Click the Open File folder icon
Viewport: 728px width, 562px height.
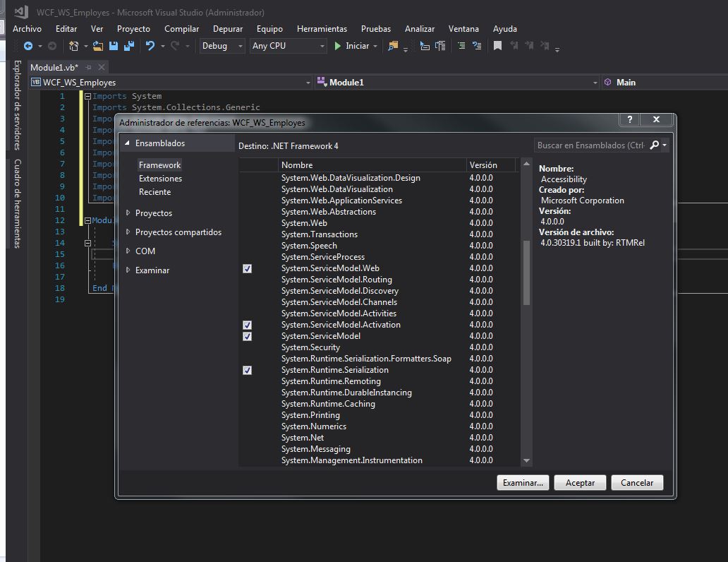coord(97,46)
